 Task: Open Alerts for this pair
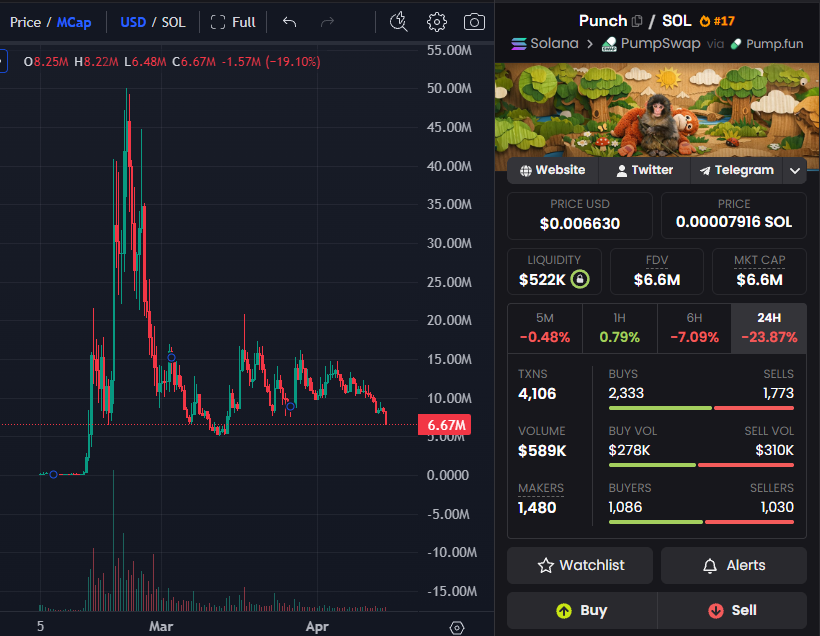[x=734, y=565]
